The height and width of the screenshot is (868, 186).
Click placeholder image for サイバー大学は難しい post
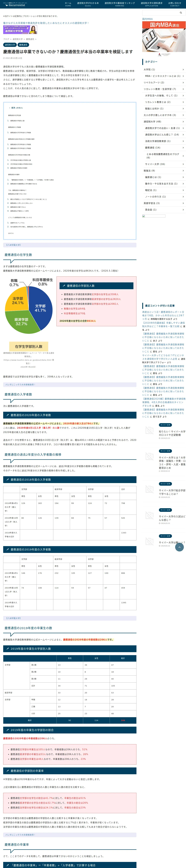coord(149,541)
